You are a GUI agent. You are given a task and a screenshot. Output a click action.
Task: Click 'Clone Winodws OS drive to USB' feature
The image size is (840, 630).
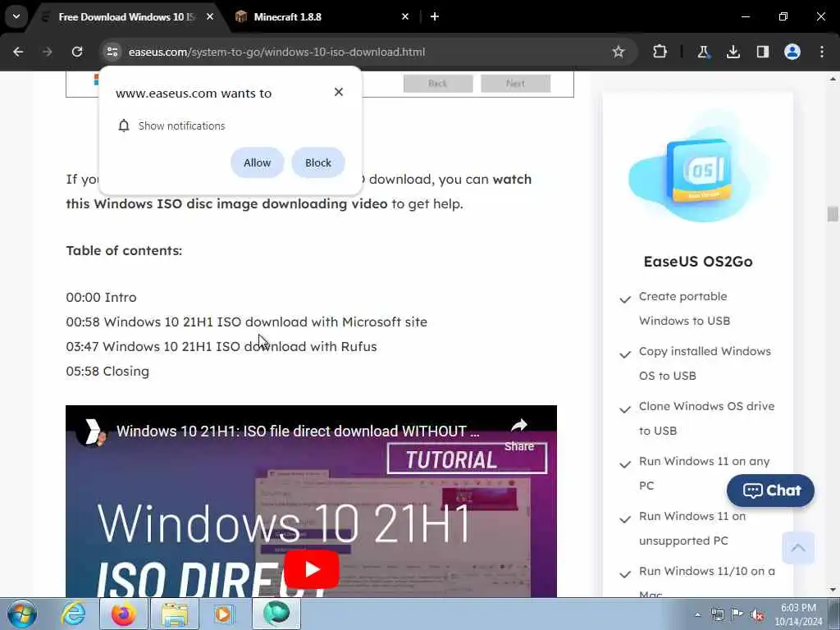tap(706, 418)
